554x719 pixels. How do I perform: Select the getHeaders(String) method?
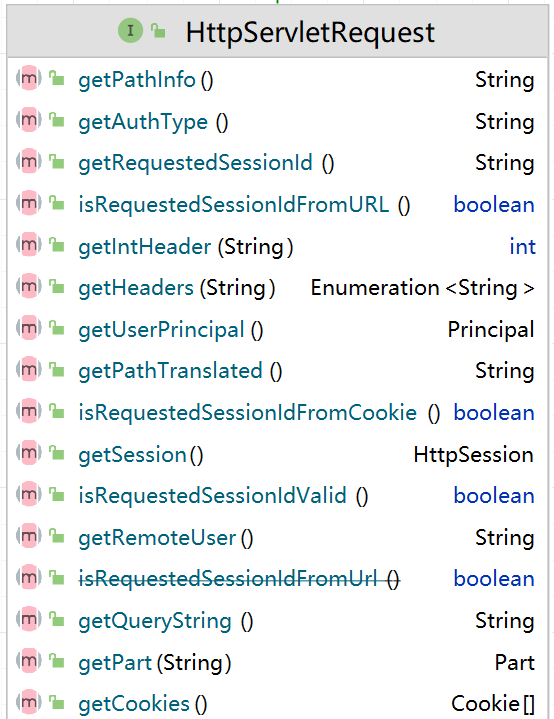pyautogui.click(x=177, y=288)
